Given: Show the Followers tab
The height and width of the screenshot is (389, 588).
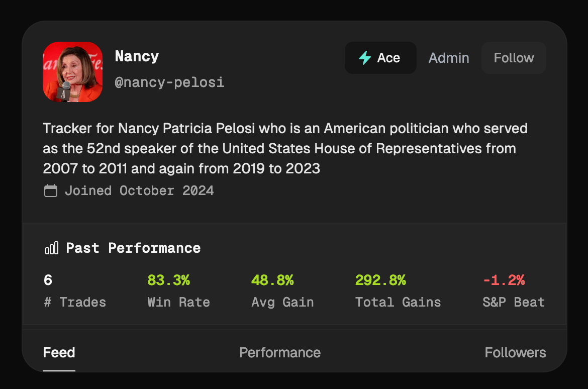Looking at the screenshot, I should click(515, 352).
